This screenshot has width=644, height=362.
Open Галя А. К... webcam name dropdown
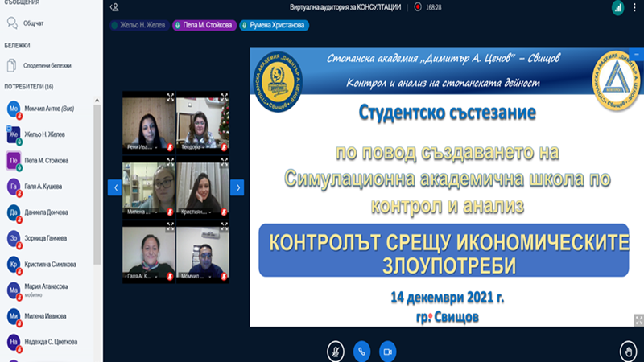(142, 276)
